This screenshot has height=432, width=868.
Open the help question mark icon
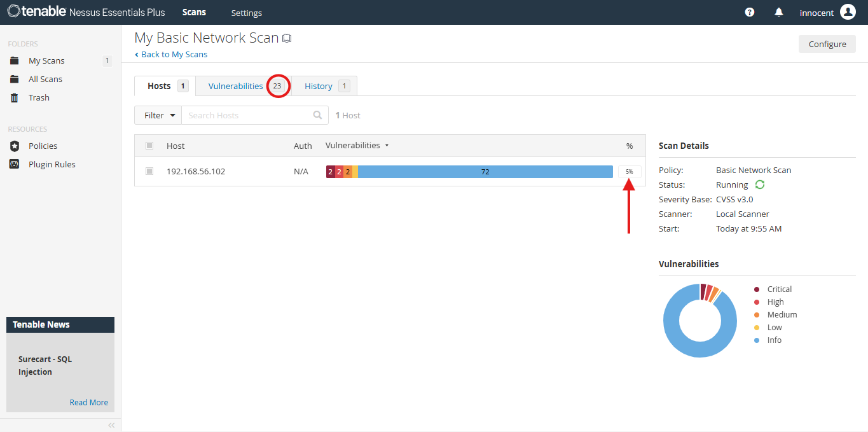tap(750, 12)
